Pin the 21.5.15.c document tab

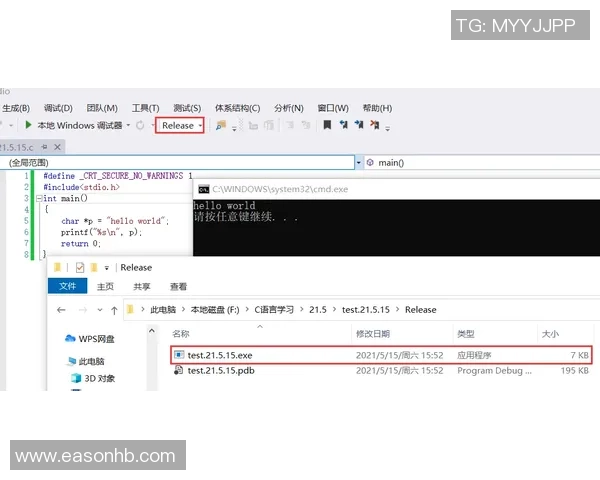pos(44,147)
